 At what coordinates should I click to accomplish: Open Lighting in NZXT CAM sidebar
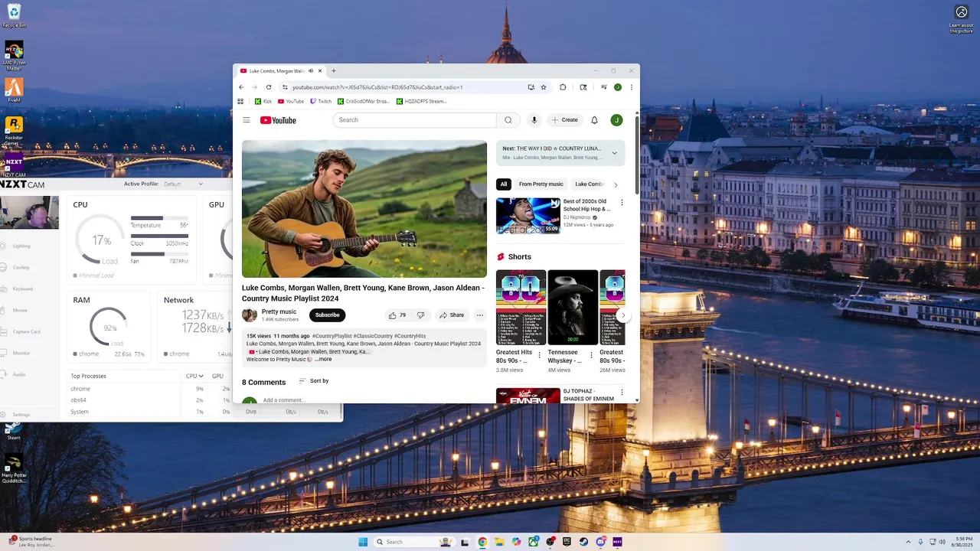21,246
